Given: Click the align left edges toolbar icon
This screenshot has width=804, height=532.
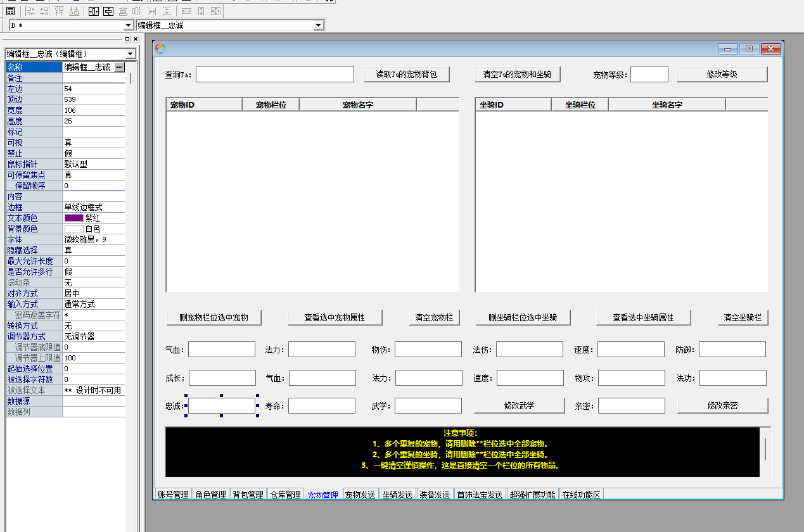Looking at the screenshot, I should point(30,11).
